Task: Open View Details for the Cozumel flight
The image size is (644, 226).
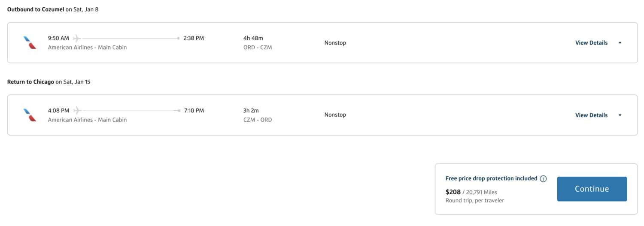Action: 591,43
